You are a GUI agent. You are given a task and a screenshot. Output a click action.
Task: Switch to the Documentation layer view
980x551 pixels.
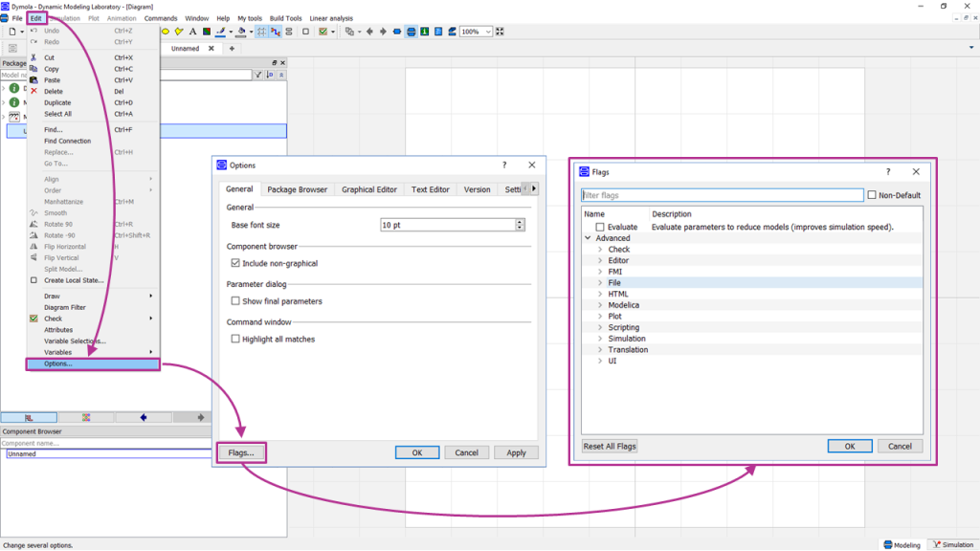tap(424, 32)
